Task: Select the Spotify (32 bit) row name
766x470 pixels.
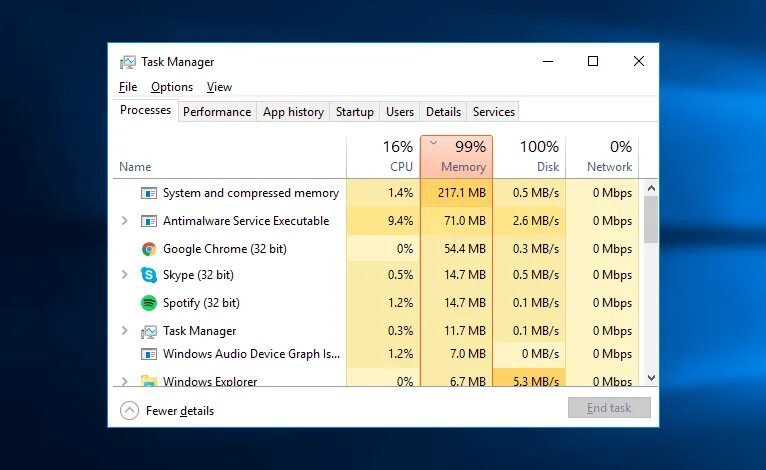Action: tap(201, 303)
